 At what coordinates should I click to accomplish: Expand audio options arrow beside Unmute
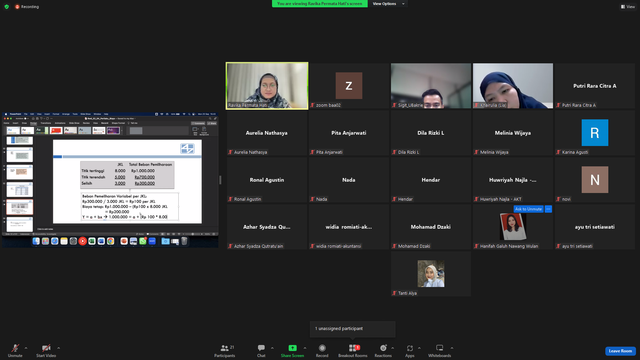pos(26,348)
